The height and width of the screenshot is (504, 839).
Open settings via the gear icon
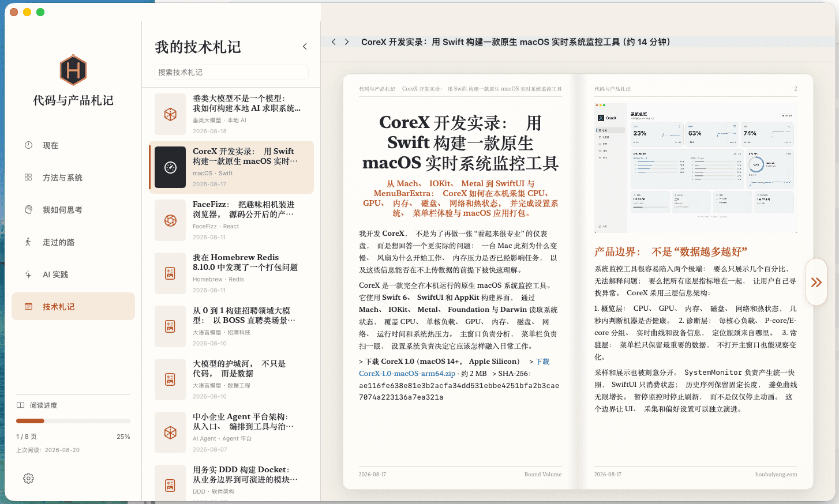click(28, 478)
